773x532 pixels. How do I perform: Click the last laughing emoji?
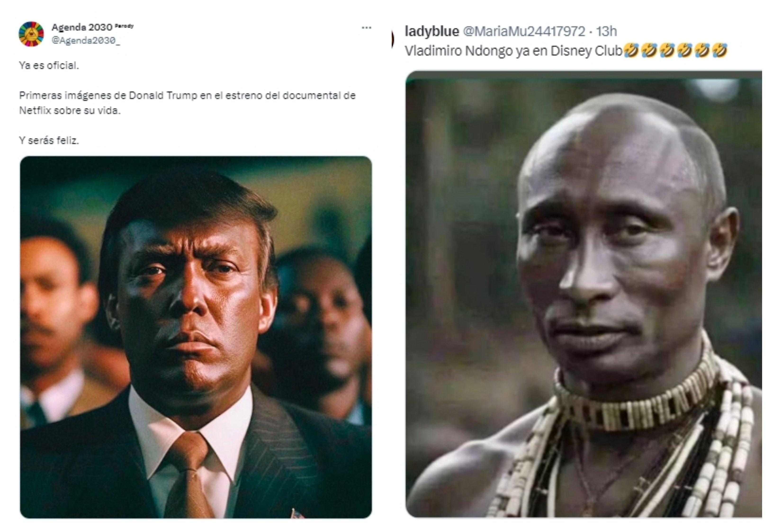click(720, 51)
